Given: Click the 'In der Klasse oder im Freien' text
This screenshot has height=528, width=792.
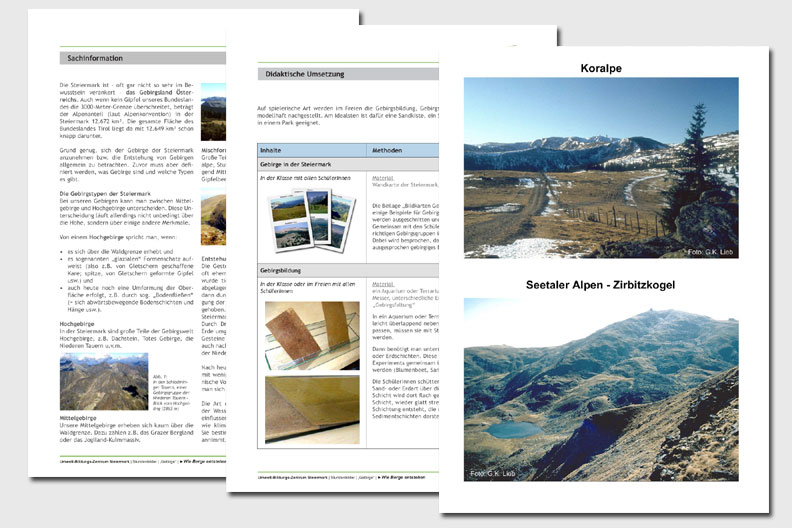Looking at the screenshot, I should point(308,287).
